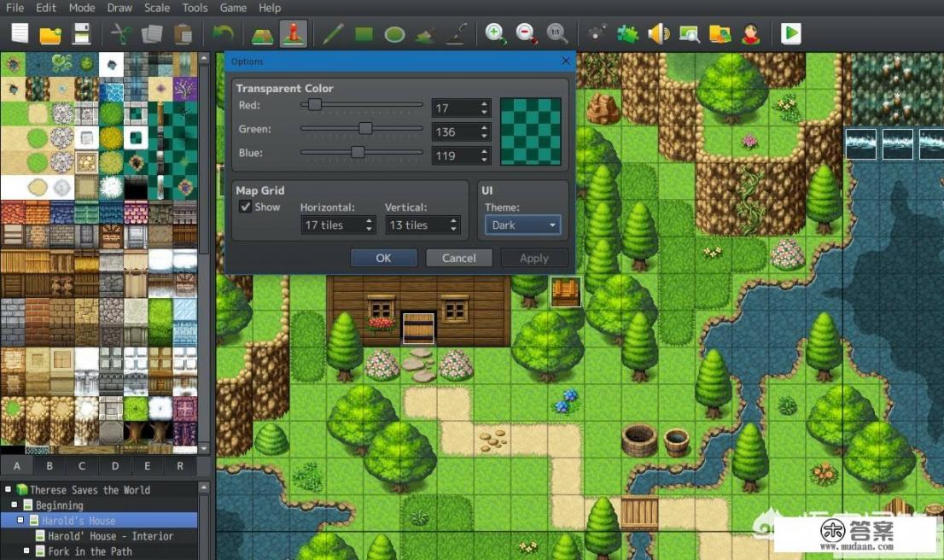Click the Green color slider handle
The height and width of the screenshot is (560, 944).
tap(364, 128)
